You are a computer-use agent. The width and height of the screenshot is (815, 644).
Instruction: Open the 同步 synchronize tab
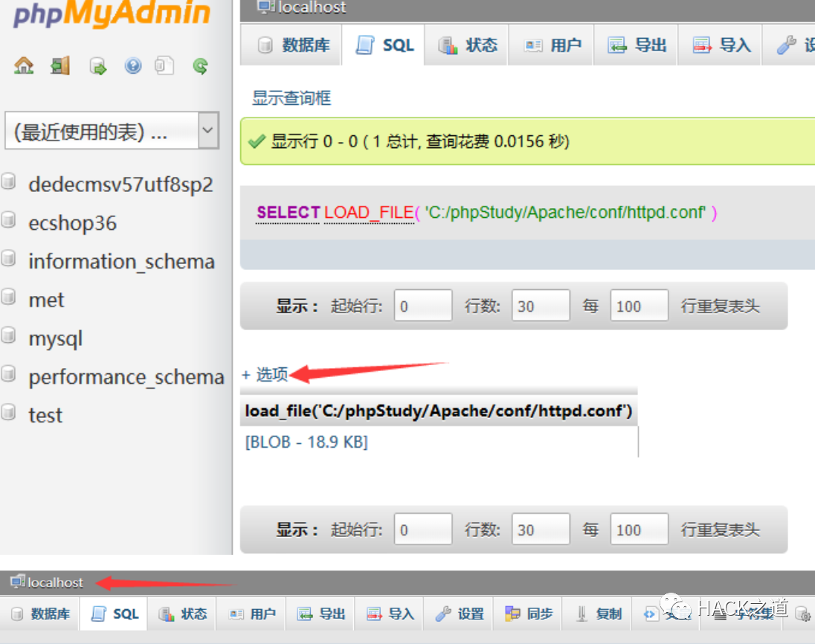point(529,614)
